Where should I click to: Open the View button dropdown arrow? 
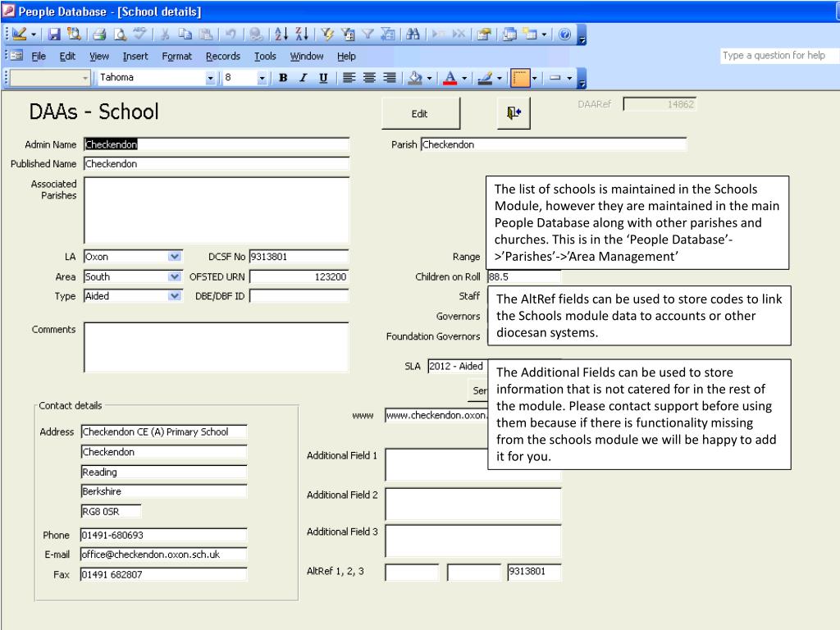[x=33, y=34]
